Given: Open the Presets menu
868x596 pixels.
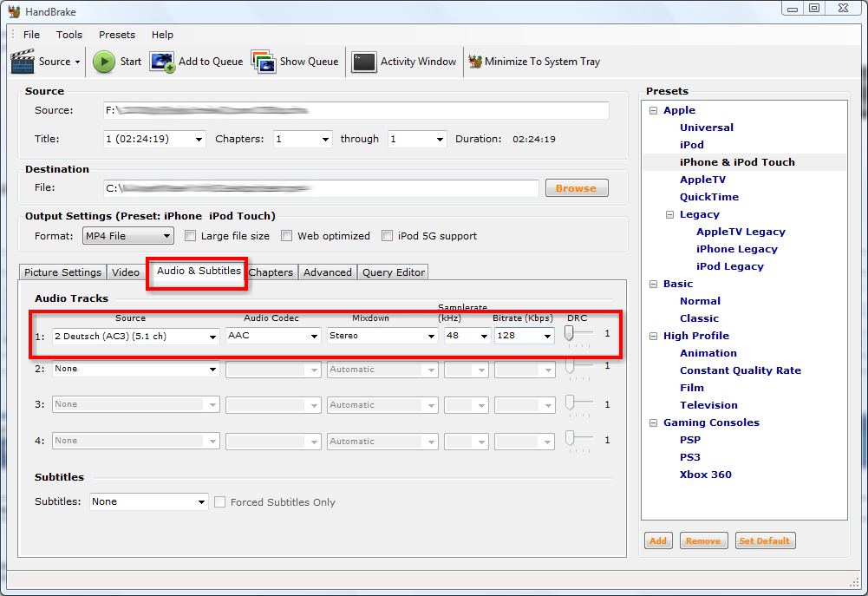Looking at the screenshot, I should coord(117,35).
